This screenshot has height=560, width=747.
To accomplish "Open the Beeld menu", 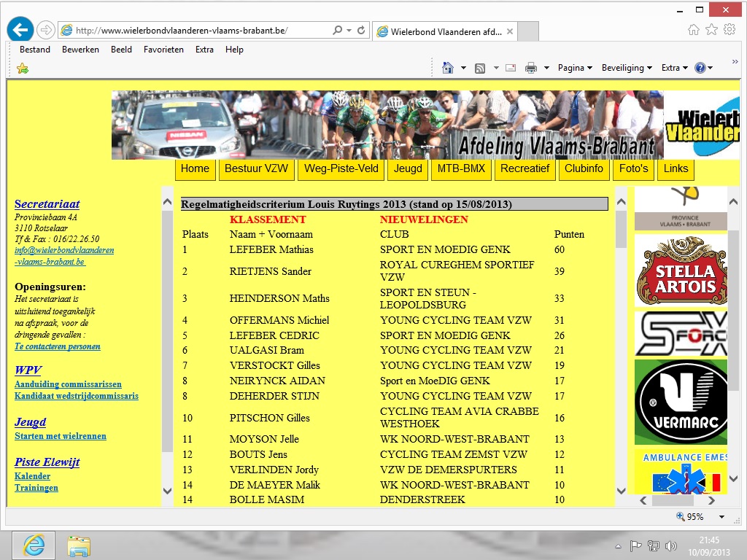I will (x=122, y=50).
